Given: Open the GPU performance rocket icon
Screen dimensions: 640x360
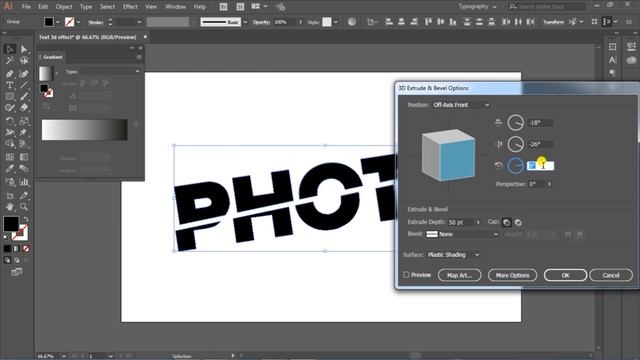Looking at the screenshot, I should [x=280, y=7].
